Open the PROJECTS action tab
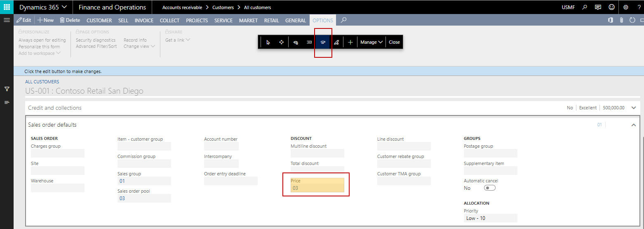The image size is (644, 229). click(x=197, y=20)
